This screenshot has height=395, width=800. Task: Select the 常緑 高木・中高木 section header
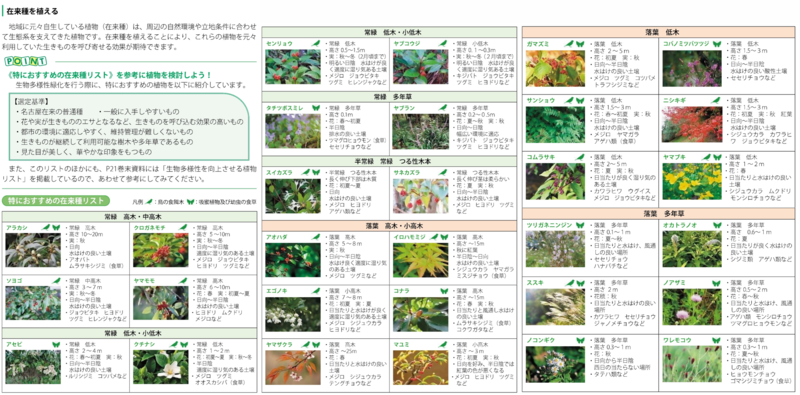(x=130, y=216)
